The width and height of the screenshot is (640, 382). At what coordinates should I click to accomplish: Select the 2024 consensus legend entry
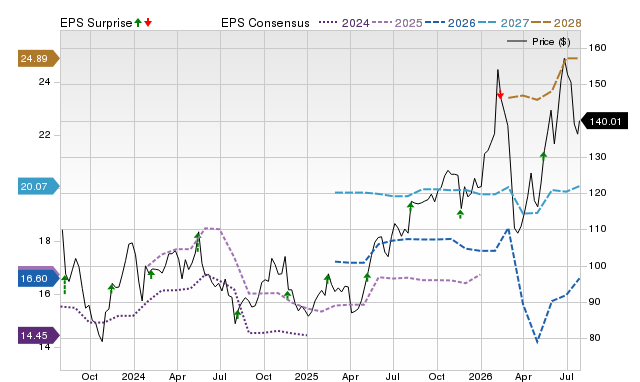click(x=344, y=23)
